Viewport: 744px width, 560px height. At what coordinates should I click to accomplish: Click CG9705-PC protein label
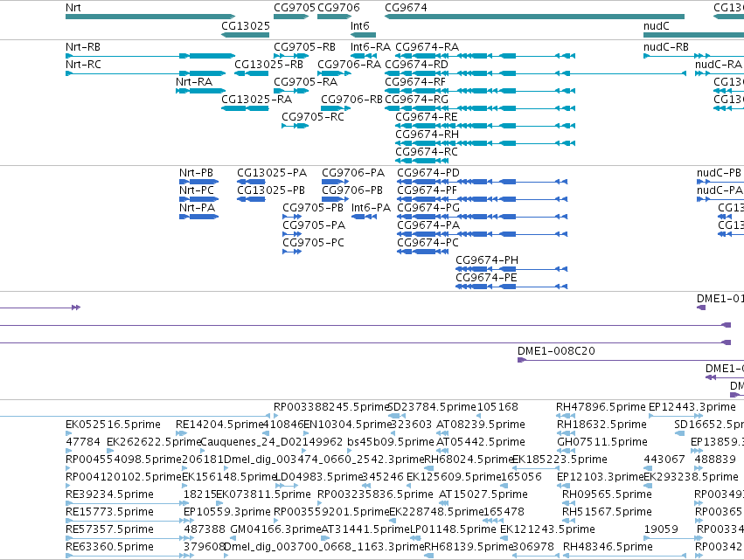[313, 243]
